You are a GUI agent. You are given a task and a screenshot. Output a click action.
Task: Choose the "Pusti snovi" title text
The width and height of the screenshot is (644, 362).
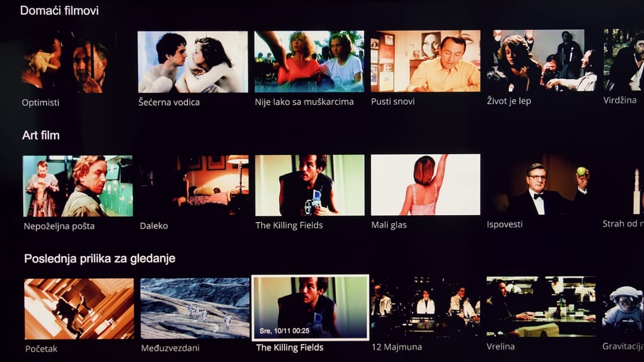(x=393, y=102)
